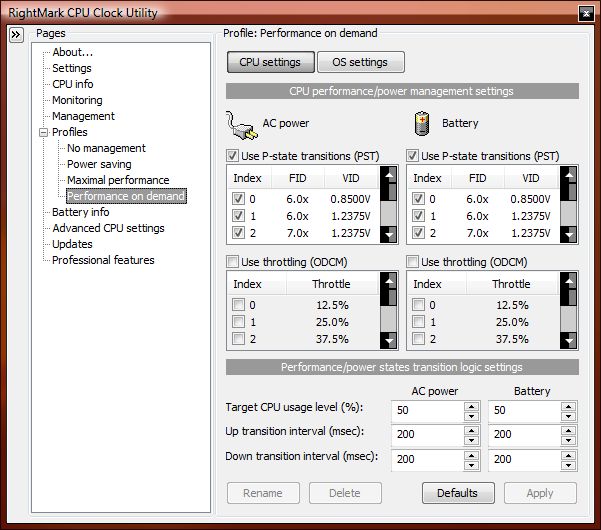Open the Battery info page
The height and width of the screenshot is (530, 601).
click(x=80, y=212)
